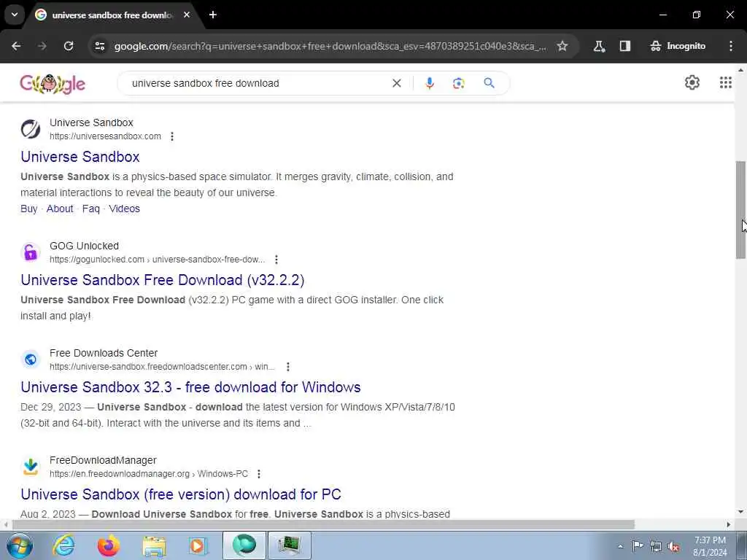Click the https://universesandbox.com URL text
Screen dimensions: 747x560
point(105,136)
